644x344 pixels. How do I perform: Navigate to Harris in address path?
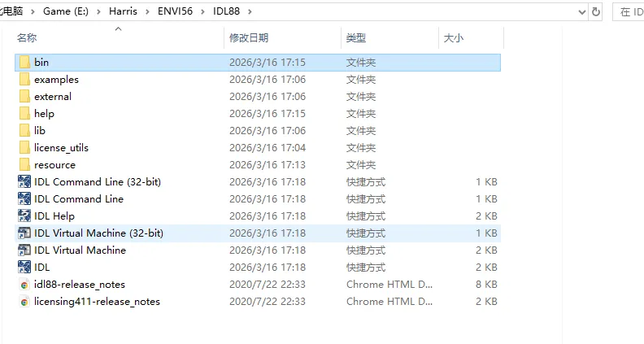point(123,11)
